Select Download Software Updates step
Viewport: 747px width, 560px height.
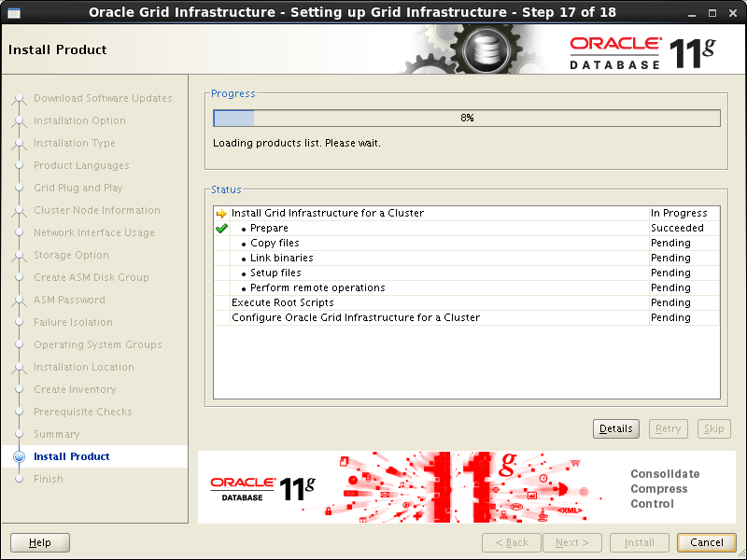pos(103,98)
